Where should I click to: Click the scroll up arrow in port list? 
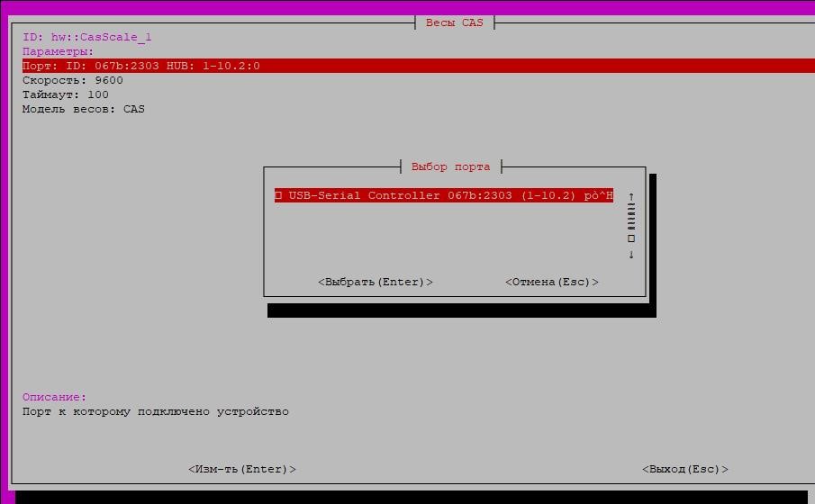[631, 196]
